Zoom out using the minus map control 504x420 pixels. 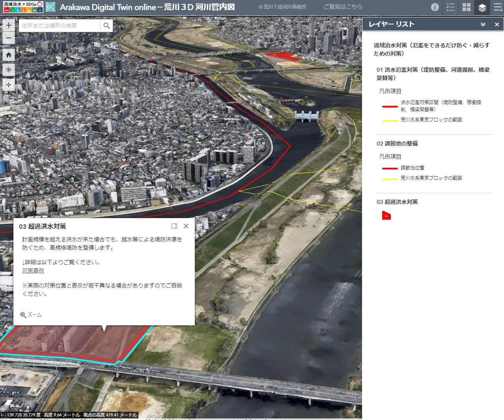tap(9, 38)
